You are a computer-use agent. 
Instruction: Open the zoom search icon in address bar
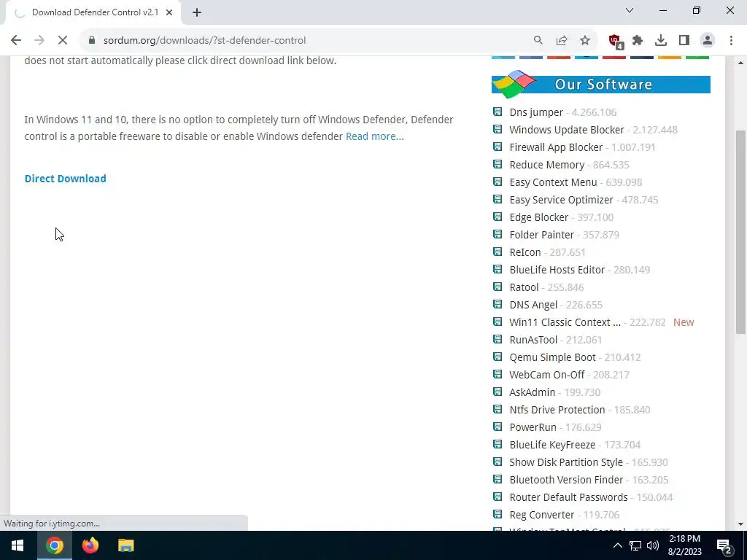point(538,41)
